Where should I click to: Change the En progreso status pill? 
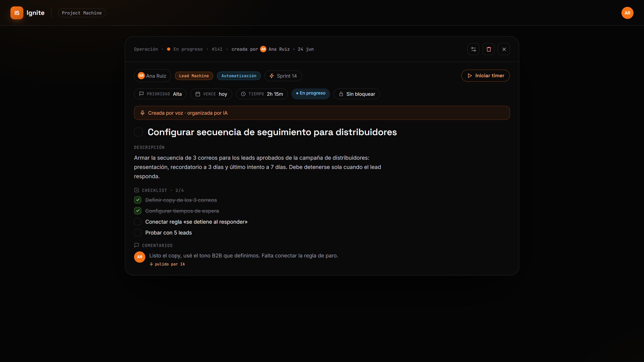[311, 94]
